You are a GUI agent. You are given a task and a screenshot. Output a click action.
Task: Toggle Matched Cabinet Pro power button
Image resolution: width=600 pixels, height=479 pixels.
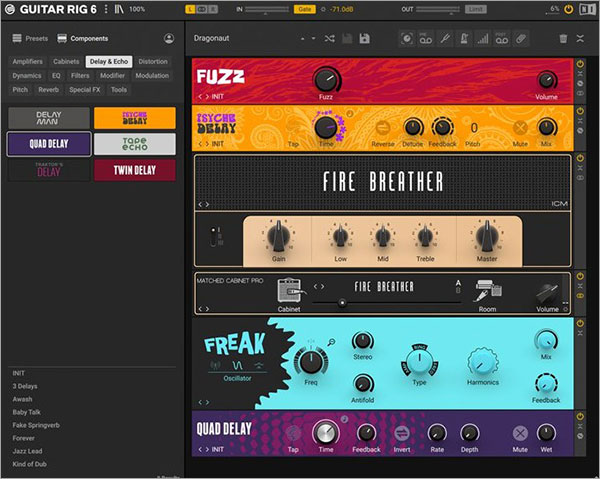point(580,276)
